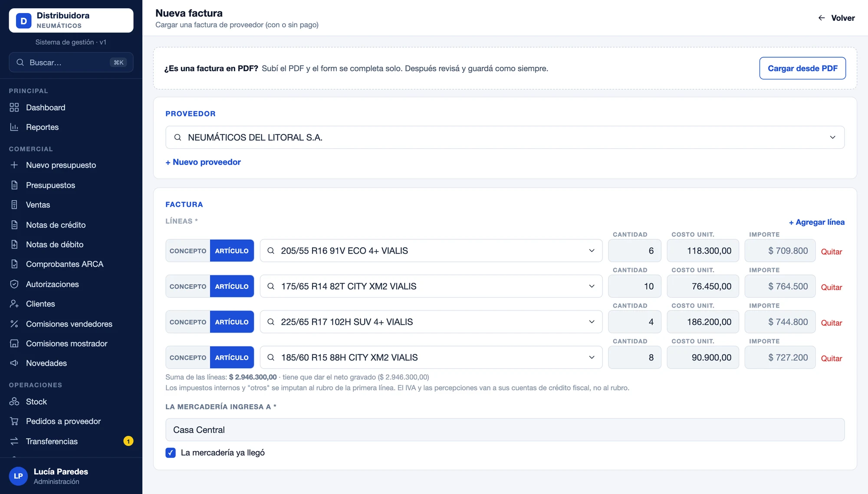Image resolution: width=868 pixels, height=494 pixels.
Task: Open the proveedor NEUMÁTICOS DEL LITORAL dropdown
Action: 505,137
